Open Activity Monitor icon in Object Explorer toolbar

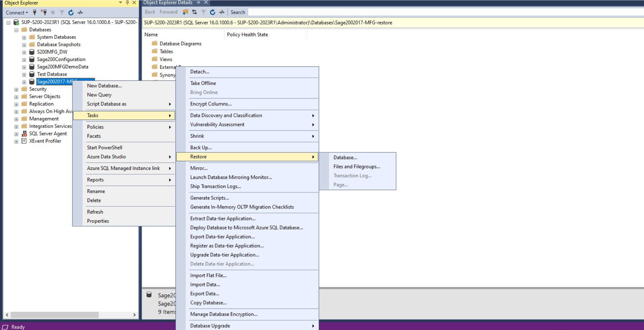[80, 12]
